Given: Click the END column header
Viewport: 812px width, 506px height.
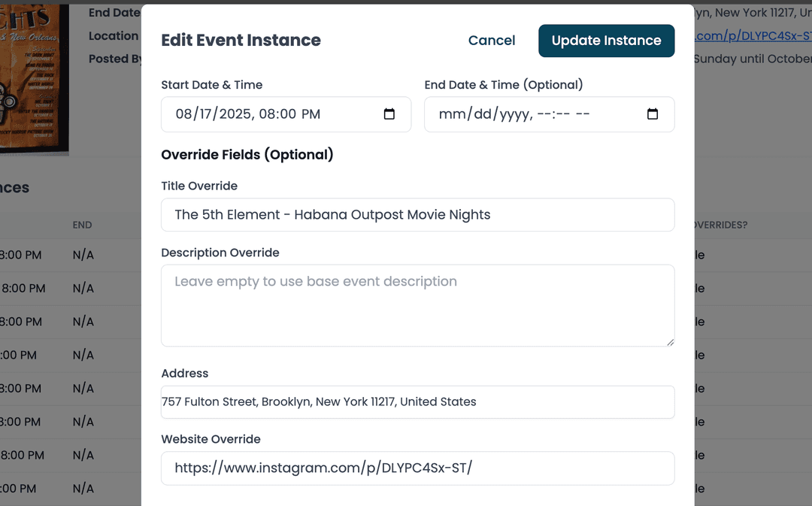Looking at the screenshot, I should (82, 225).
